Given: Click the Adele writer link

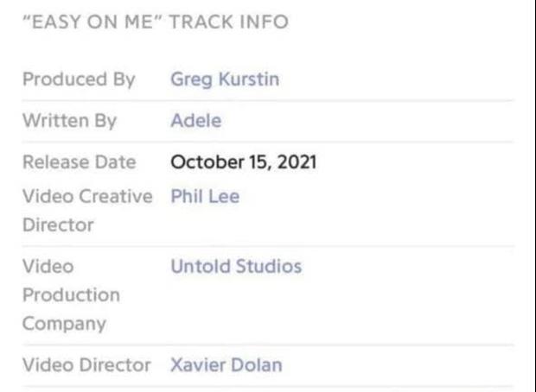Looking at the screenshot, I should pos(196,121).
